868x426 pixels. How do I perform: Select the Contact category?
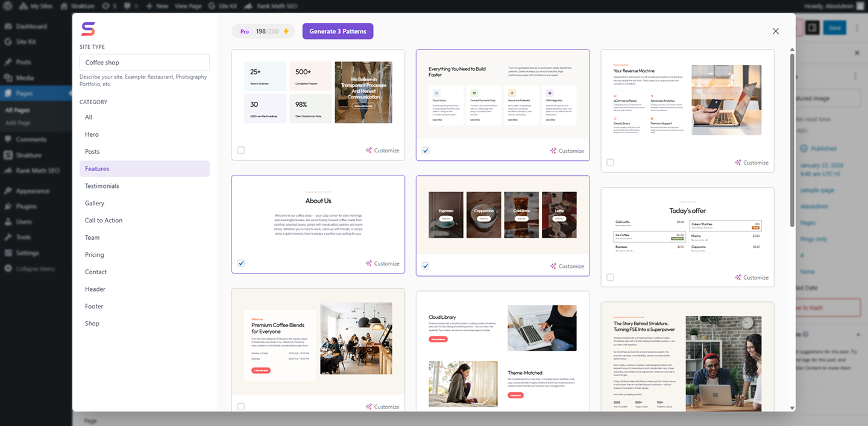(145, 272)
